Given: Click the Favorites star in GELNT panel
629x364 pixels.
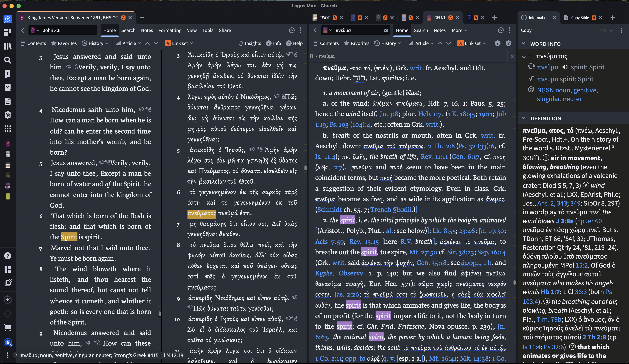Looking at the screenshot, I should [x=346, y=43].
